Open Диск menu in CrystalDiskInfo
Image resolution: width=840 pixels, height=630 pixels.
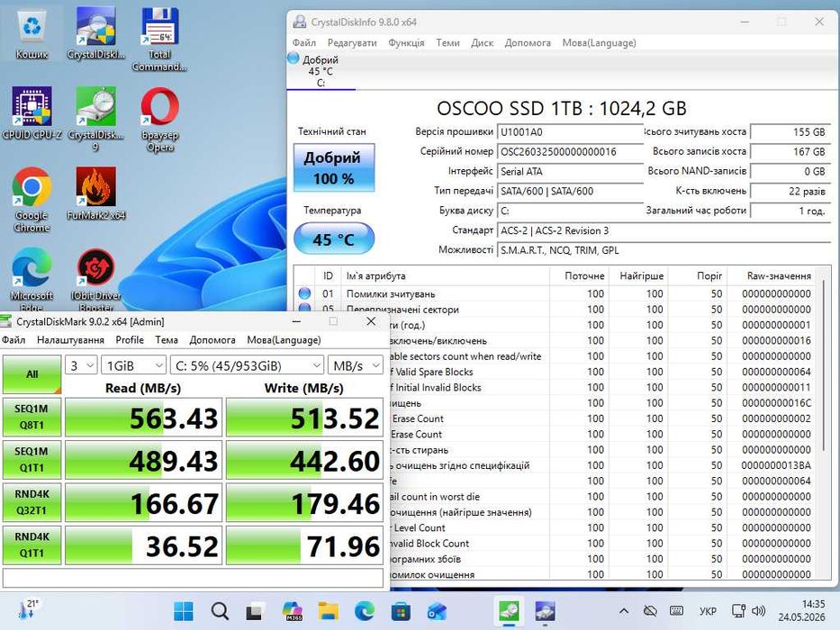pos(483,43)
